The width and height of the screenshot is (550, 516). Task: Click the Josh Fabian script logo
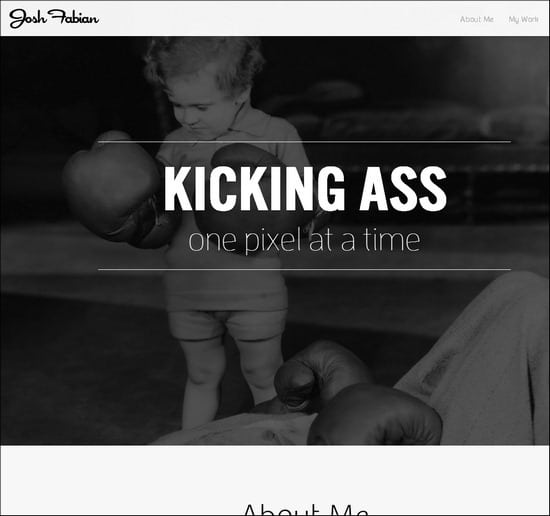tap(54, 19)
